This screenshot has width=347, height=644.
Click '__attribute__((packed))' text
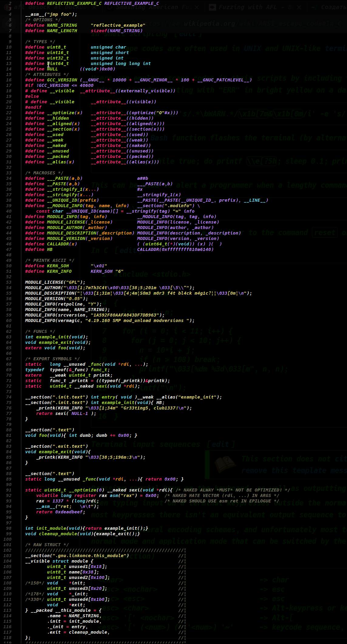(122, 156)
